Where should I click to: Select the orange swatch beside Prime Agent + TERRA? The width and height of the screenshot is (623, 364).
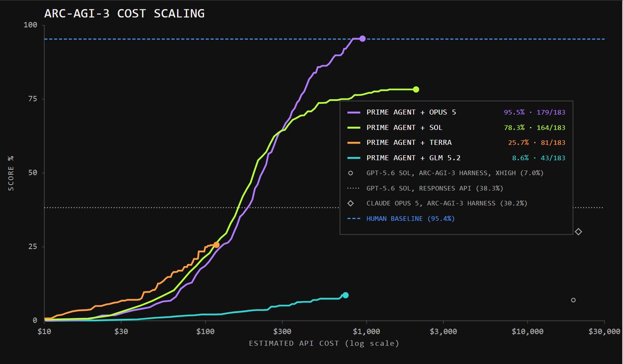tap(353, 142)
